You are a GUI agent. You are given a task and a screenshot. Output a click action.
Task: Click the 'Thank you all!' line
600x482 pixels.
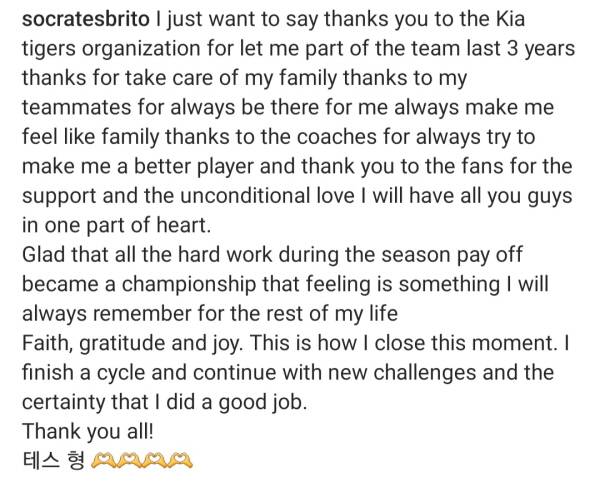(86, 433)
